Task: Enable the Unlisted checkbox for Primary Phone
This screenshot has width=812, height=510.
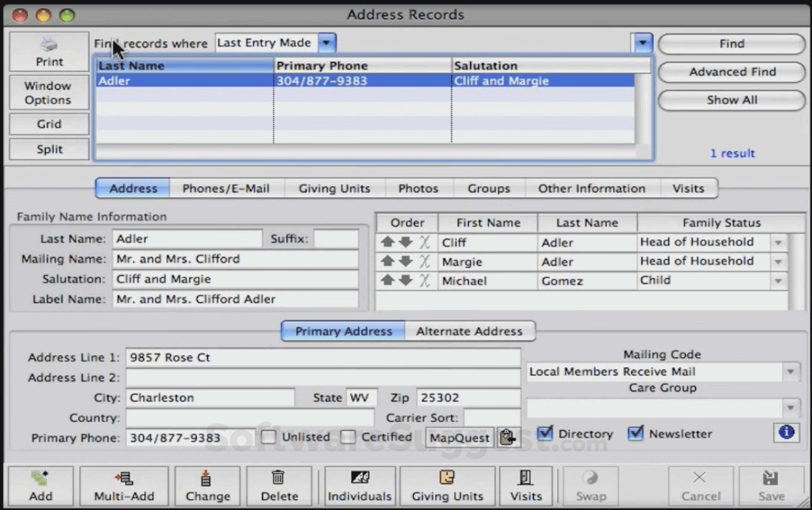Action: tap(268, 437)
